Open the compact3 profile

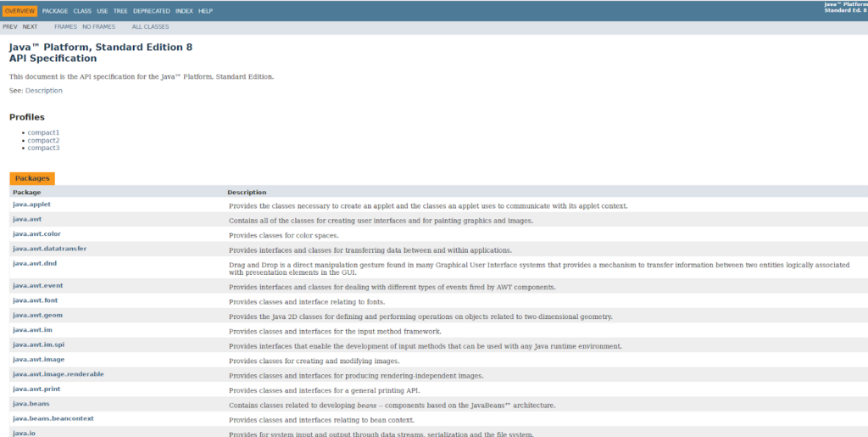click(x=43, y=148)
